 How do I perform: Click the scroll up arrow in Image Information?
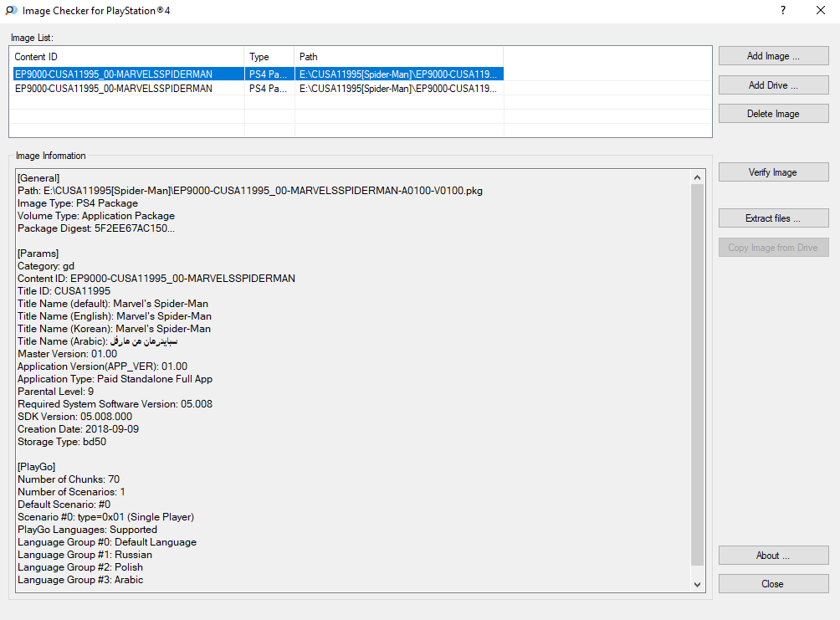coord(697,177)
